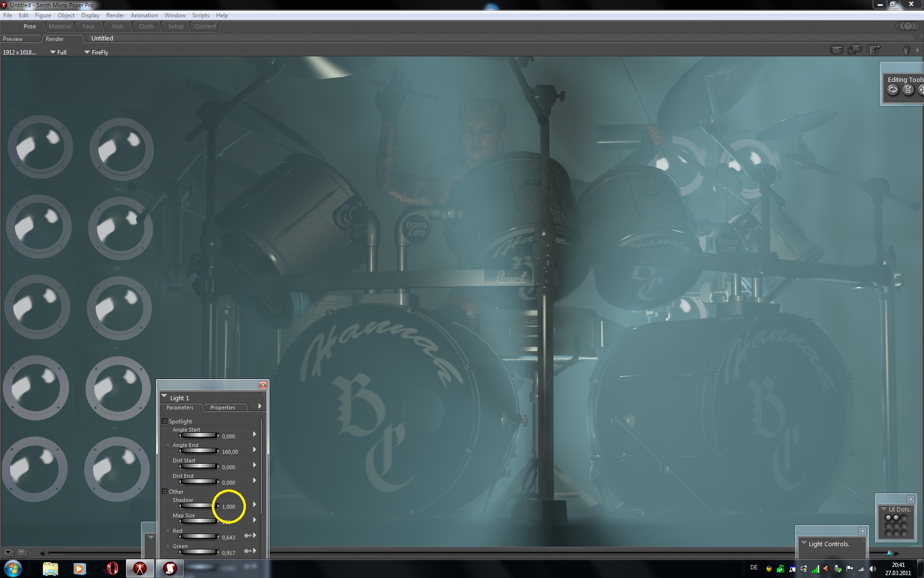The image size is (924, 578).
Task: Open the Angle End parameter options arrow
Action: [254, 449]
